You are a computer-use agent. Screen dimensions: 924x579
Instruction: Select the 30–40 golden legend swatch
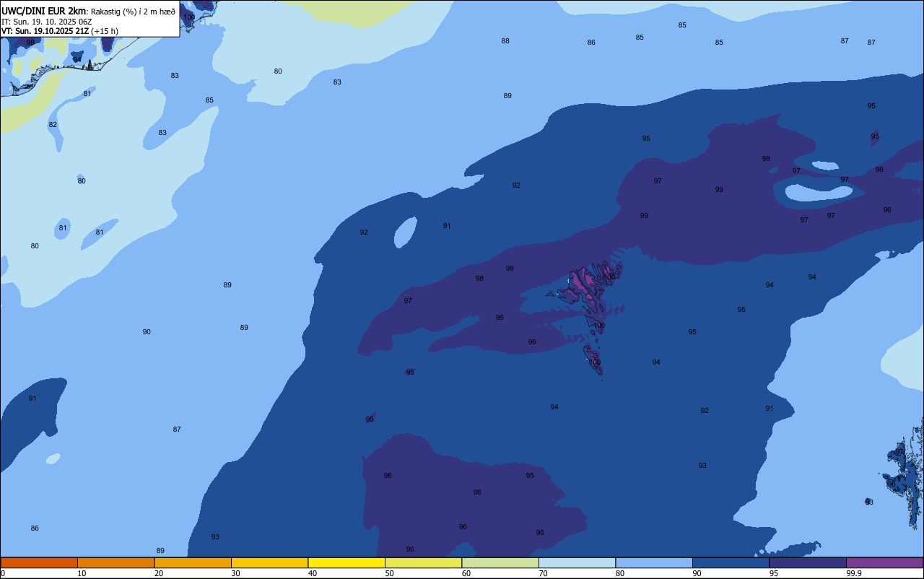pos(269,562)
